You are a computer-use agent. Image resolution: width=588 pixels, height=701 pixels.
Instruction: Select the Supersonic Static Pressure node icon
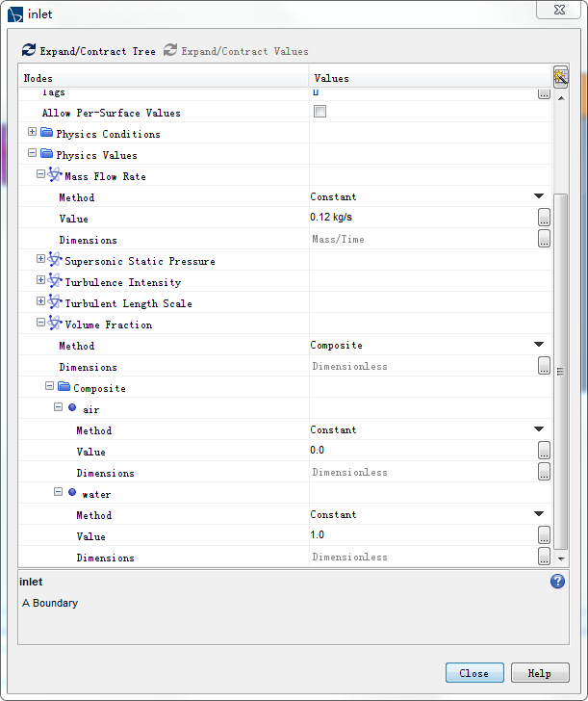pos(55,261)
